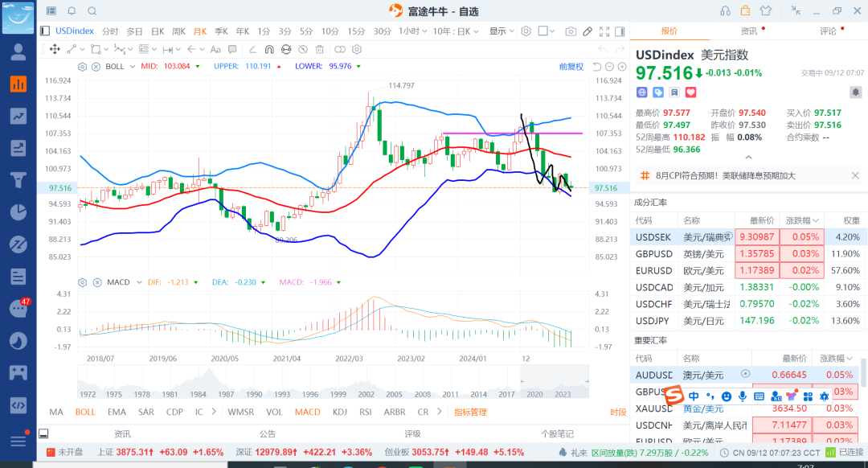868x468 pixels.
Task: Enter full-screen chart mode
Action: pyautogui.click(x=604, y=31)
